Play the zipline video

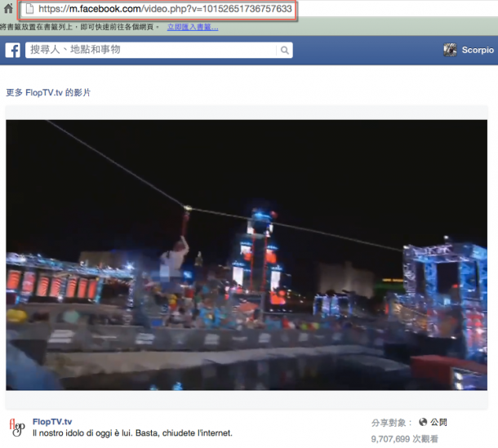[x=247, y=255]
